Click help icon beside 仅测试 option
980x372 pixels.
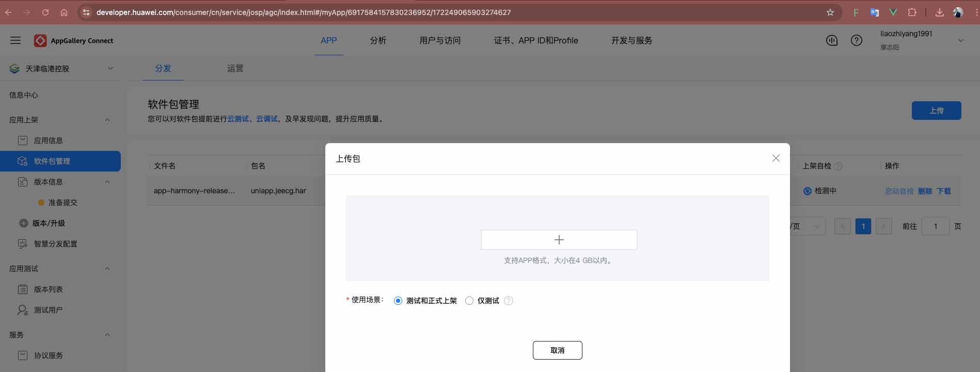coord(509,301)
